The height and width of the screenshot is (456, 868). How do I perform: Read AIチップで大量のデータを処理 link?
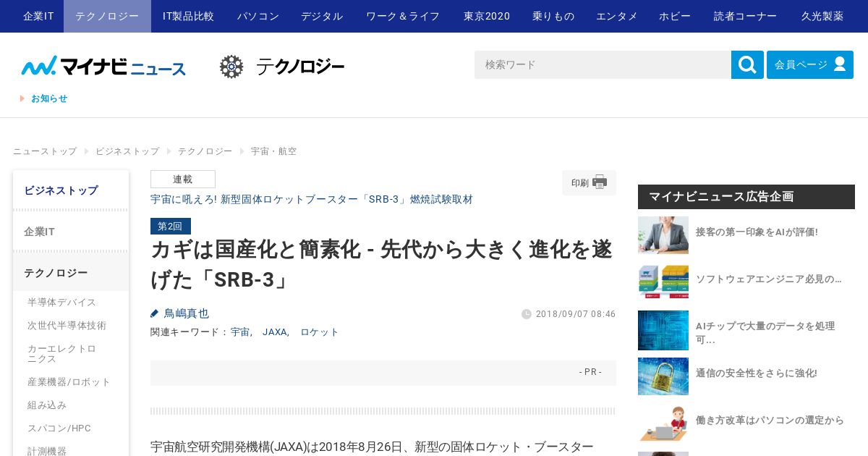click(765, 332)
